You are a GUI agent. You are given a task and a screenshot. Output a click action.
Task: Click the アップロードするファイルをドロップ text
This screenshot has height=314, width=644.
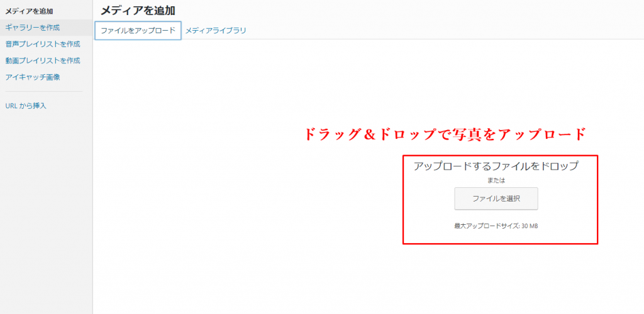pos(496,166)
